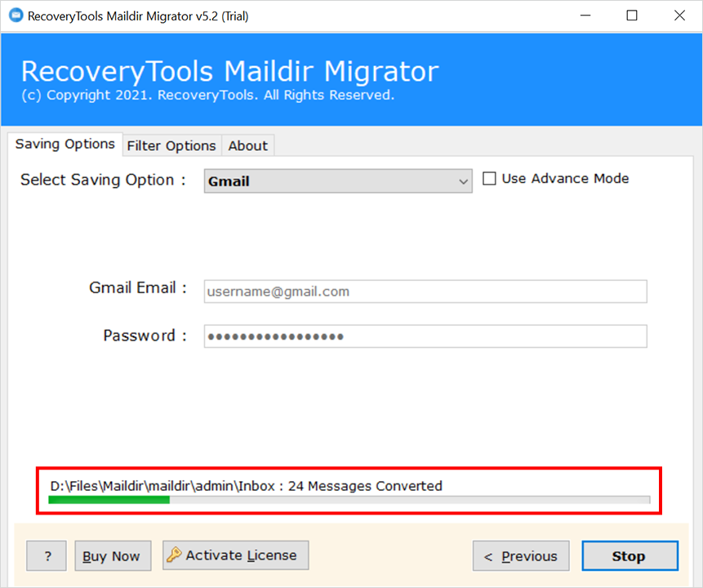Click the RecoveryTools app icon in title bar
The width and height of the screenshot is (703, 588).
[16, 16]
